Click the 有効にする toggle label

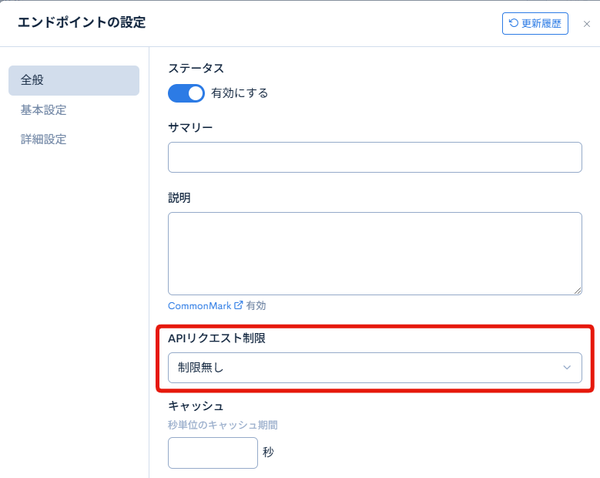(240, 93)
